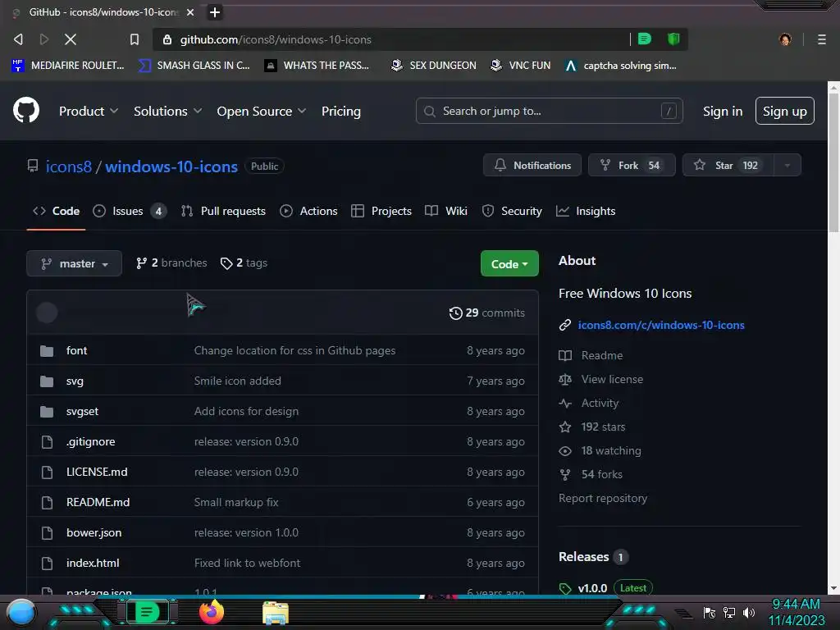Click the address bar padlock icon
The image size is (840, 630).
(x=167, y=39)
